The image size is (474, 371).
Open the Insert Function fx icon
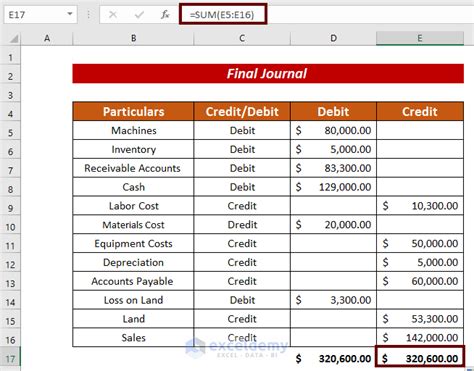(165, 14)
